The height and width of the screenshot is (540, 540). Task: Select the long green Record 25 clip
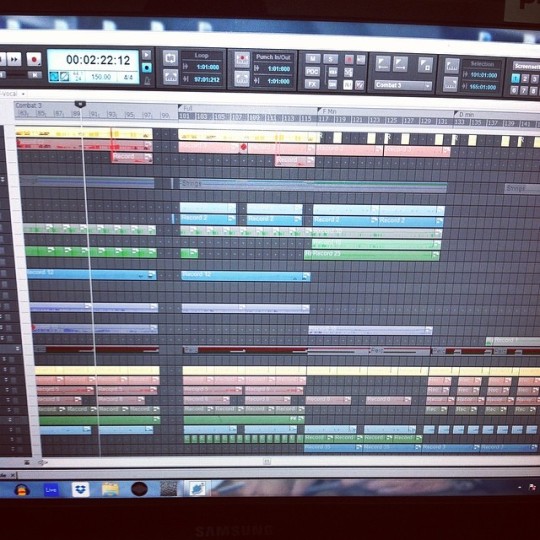pos(372,255)
